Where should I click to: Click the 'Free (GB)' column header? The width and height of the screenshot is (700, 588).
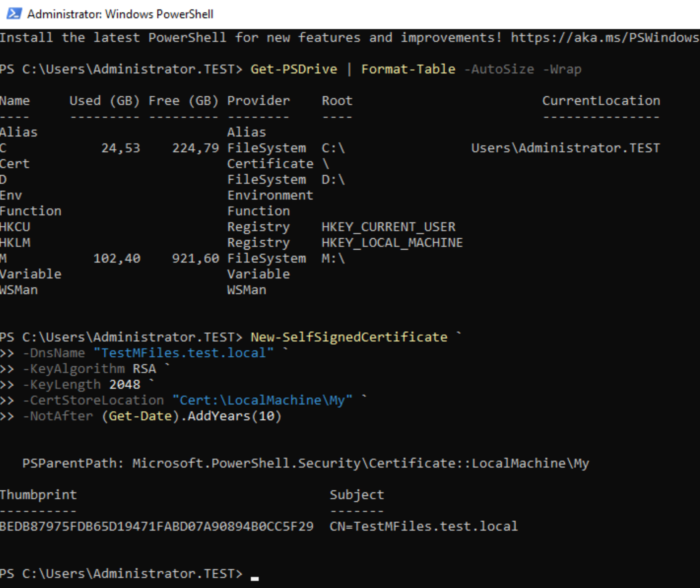[x=183, y=101]
